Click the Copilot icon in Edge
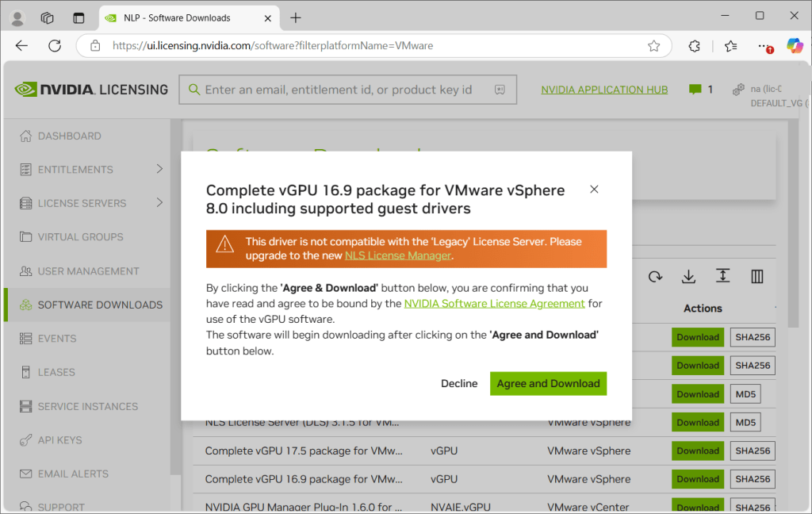Image resolution: width=812 pixels, height=514 pixels. [x=794, y=45]
